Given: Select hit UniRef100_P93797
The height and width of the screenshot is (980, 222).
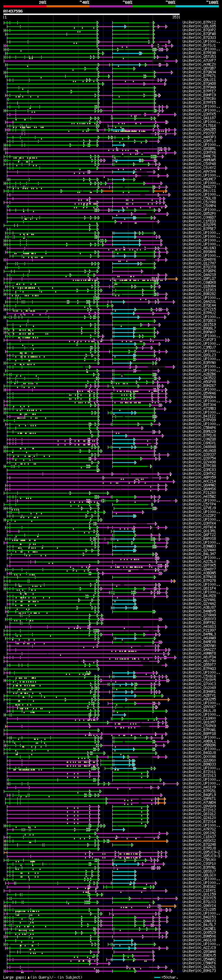Looking at the screenshot, I should coord(199,133).
